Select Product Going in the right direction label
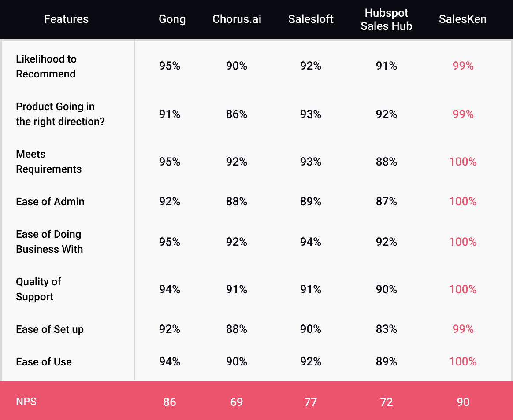 pos(60,114)
